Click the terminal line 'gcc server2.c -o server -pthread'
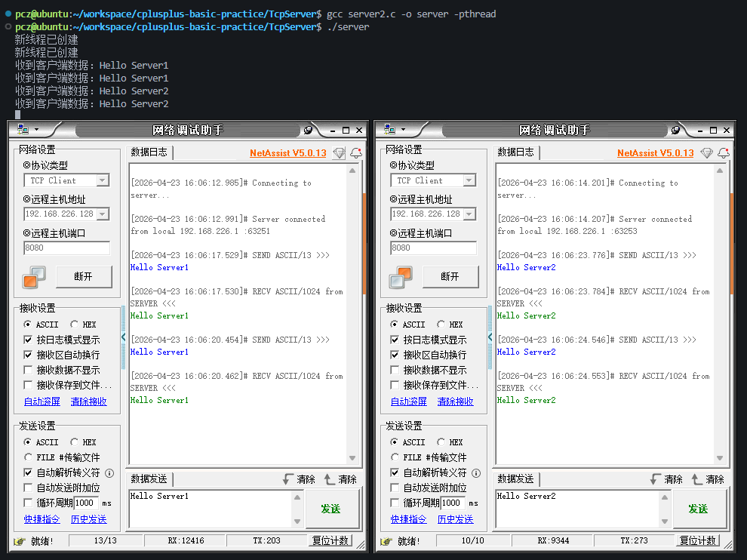 [x=411, y=14]
